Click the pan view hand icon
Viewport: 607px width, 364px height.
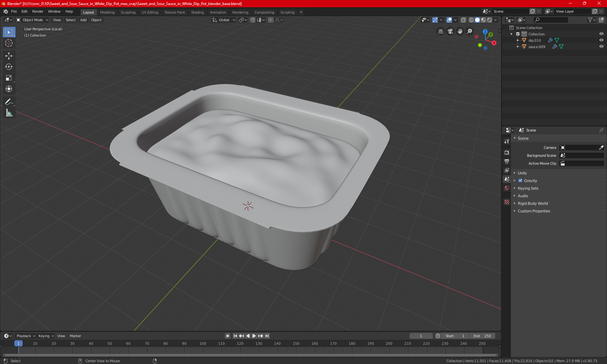(x=460, y=31)
